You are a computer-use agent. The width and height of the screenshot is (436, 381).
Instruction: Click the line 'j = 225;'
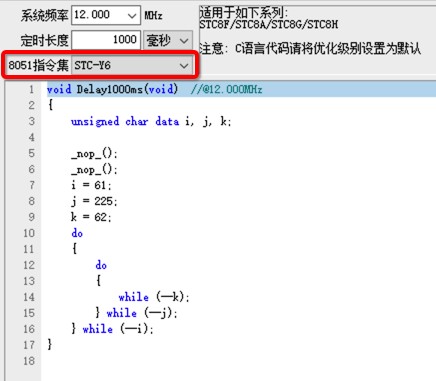click(94, 201)
